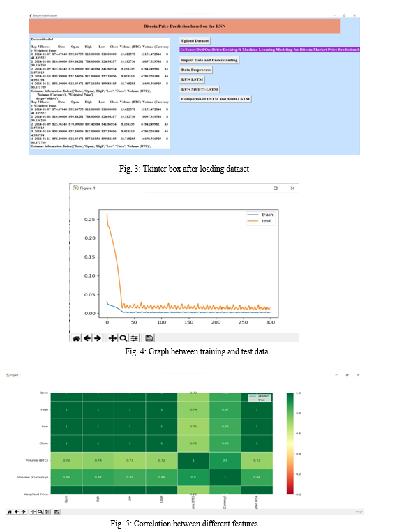Close the Figure 1 train/test plot window

pos(292,188)
